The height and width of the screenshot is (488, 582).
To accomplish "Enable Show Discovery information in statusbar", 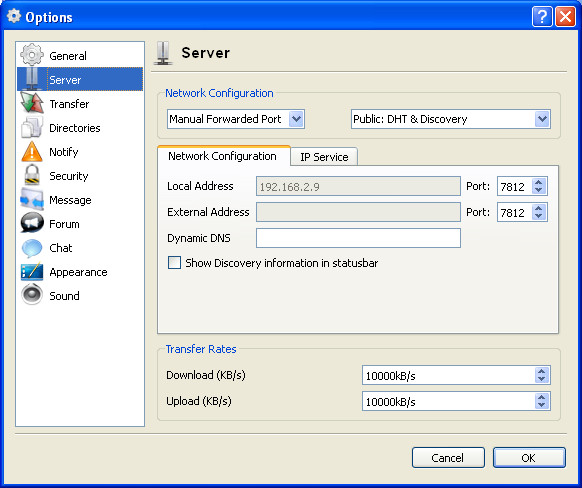I will (x=174, y=263).
